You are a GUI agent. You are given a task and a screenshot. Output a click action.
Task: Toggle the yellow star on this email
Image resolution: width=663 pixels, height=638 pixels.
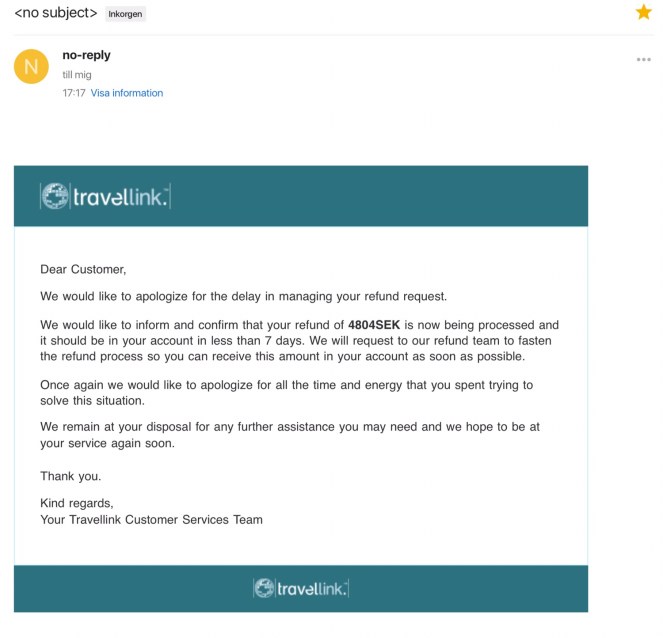pos(644,12)
